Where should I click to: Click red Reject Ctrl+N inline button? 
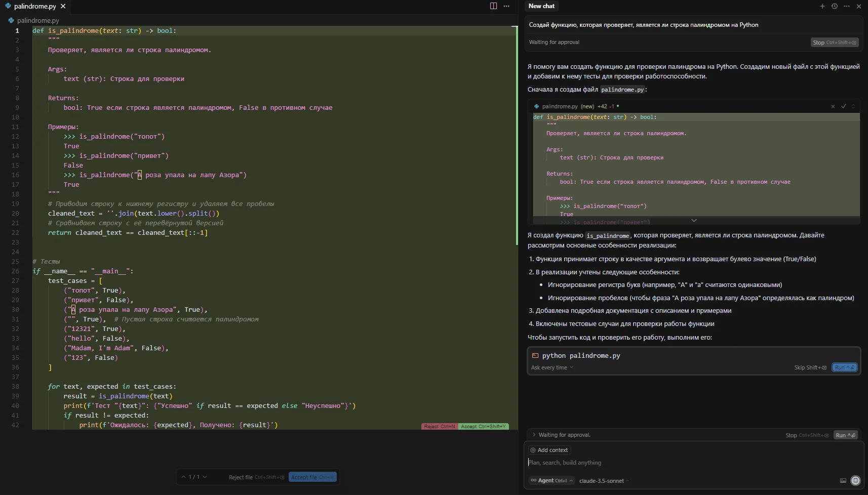click(440, 427)
